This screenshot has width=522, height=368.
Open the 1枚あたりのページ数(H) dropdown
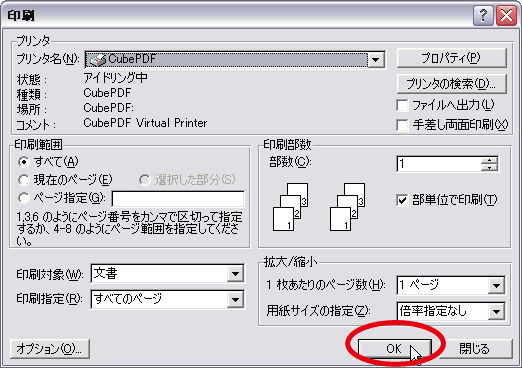click(496, 285)
